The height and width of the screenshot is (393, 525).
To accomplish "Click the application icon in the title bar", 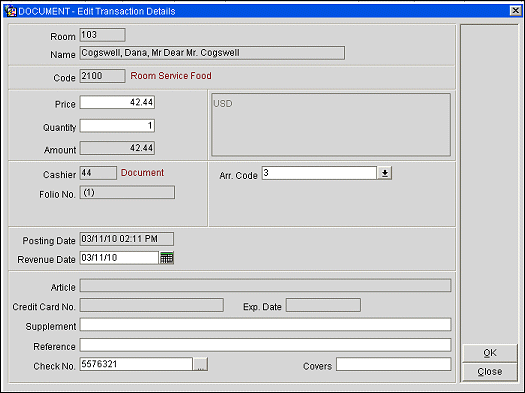I will click(10, 11).
